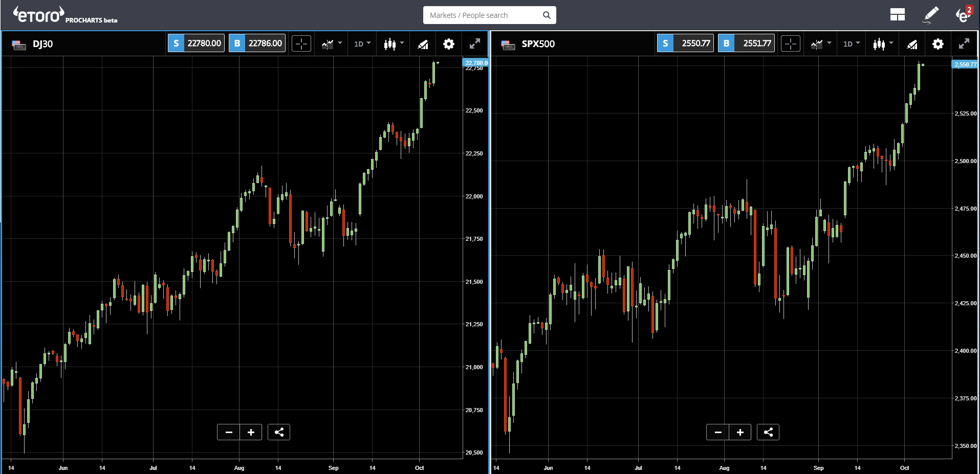Open 1D timeframe dropdown on SPX500
The height and width of the screenshot is (474, 980).
click(x=852, y=44)
